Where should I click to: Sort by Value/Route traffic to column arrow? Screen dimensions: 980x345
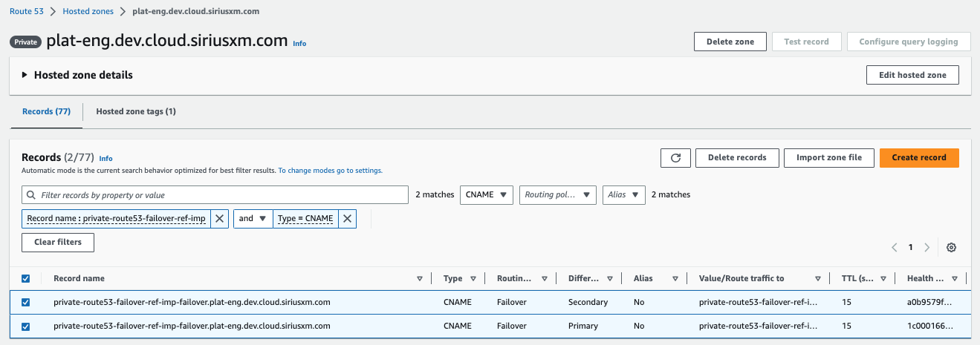tap(817, 278)
